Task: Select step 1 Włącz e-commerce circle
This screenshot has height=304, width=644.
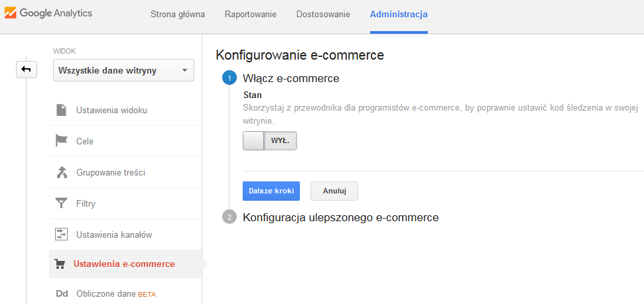Action: pos(229,78)
